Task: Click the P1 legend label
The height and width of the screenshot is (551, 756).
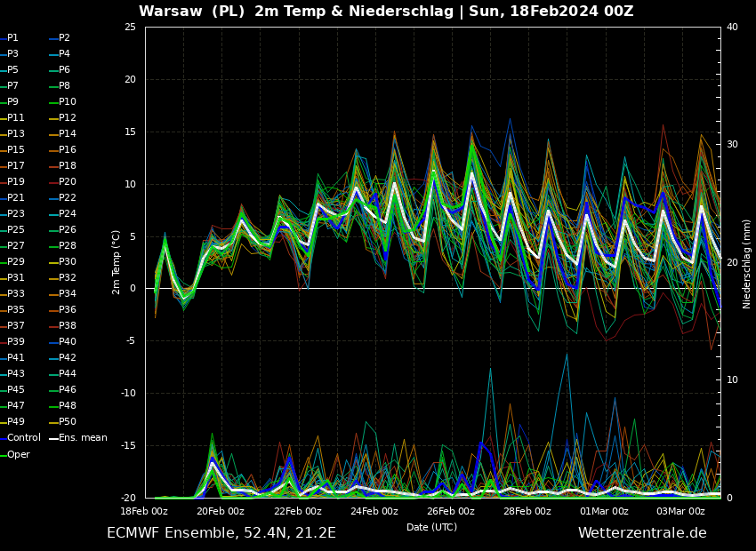Action: [12, 37]
